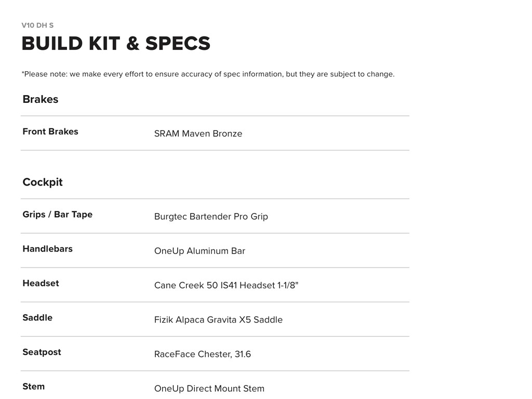This screenshot has height=399, width=532.
Task: Click the BUILD KIT & SPECS heading
Action: coord(116,44)
